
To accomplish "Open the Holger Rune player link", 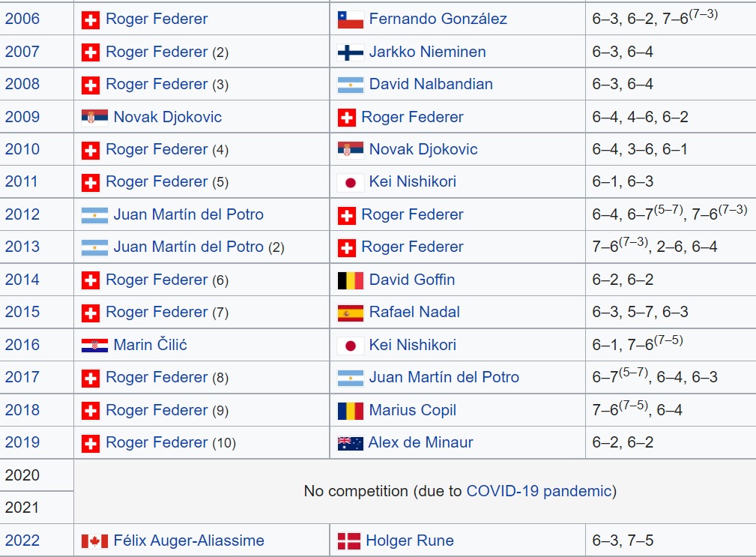I will tap(410, 540).
